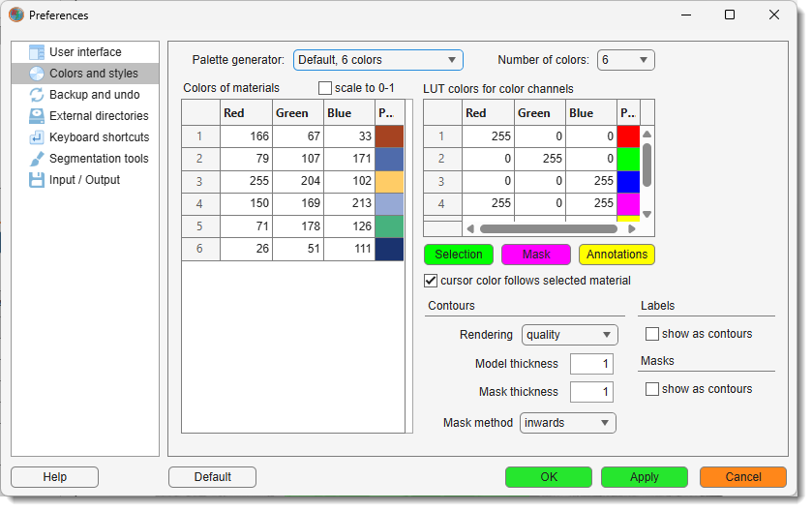
Task: Click the Default button
Action: point(212,477)
